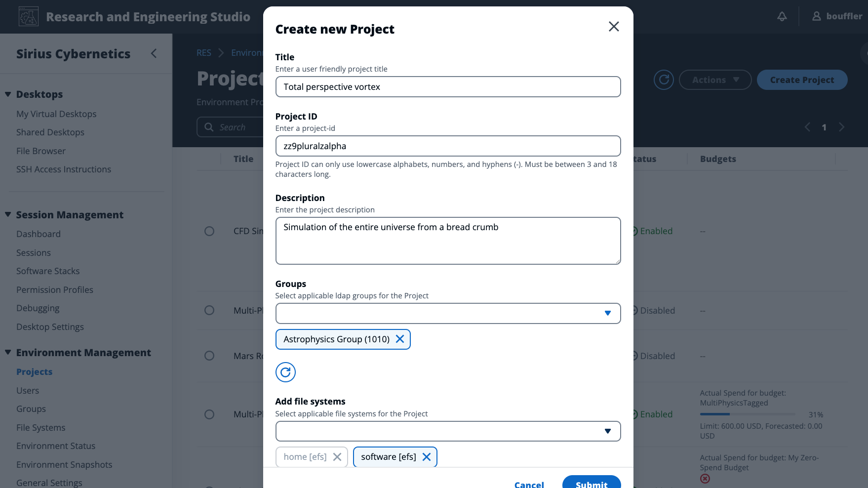Open the Add file systems dropdown

pos(608,431)
